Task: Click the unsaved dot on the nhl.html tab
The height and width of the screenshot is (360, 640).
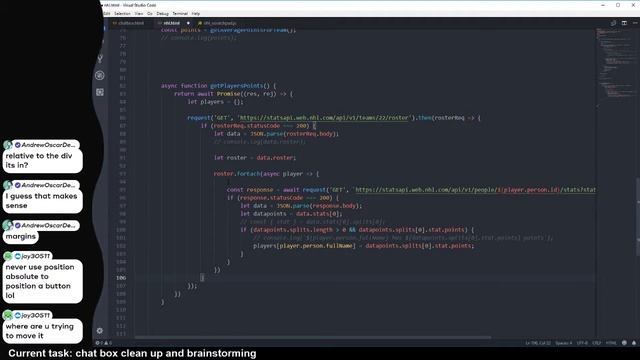Action: pyautogui.click(x=188, y=23)
